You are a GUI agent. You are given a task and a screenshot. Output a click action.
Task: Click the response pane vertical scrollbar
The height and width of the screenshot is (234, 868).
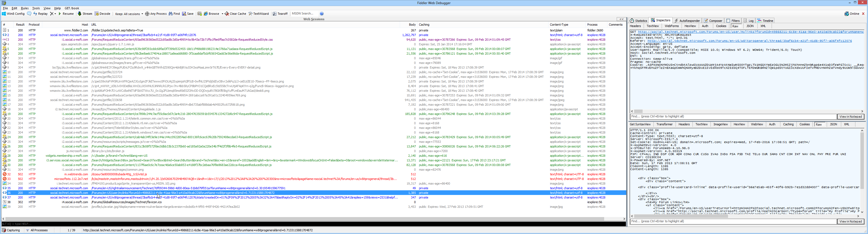862,171
